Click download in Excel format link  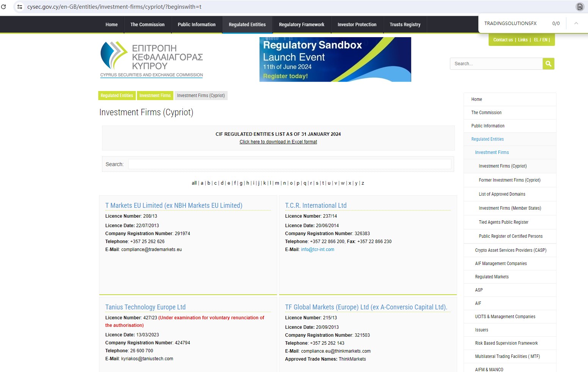click(278, 142)
